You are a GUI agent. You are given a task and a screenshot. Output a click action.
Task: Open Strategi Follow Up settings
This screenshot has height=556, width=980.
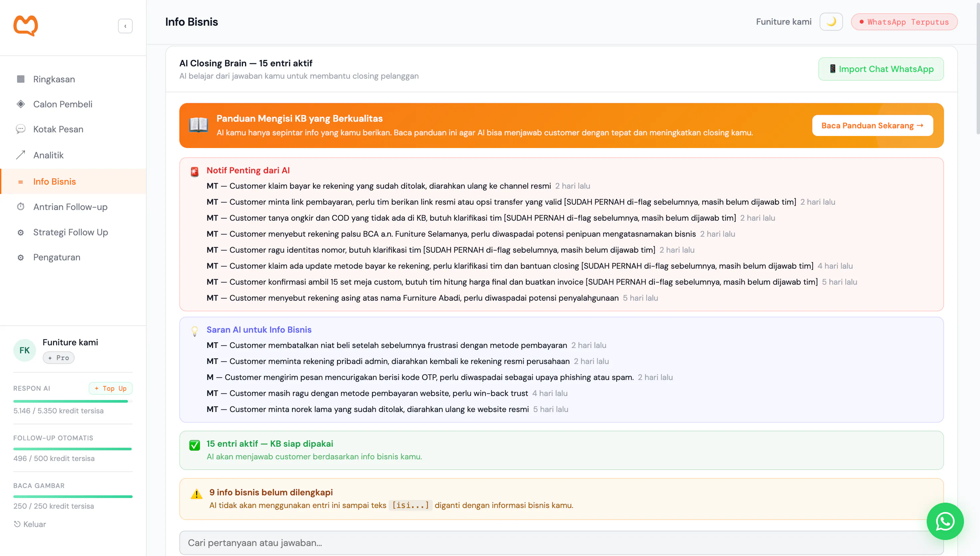coord(73,232)
